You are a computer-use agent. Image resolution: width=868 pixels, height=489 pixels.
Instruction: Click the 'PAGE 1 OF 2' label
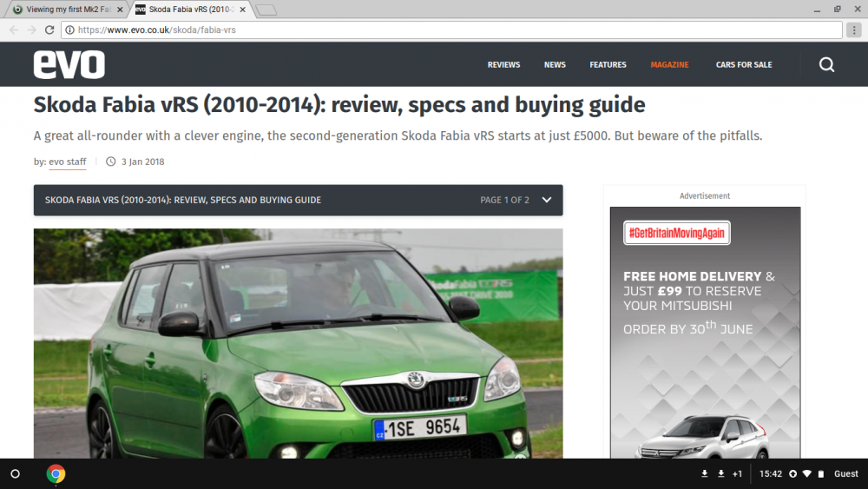505,200
